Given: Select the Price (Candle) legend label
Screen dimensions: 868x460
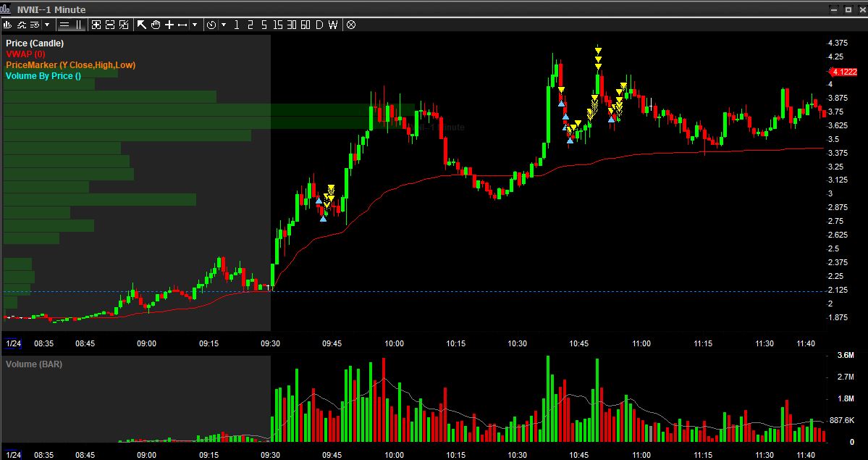Looking at the screenshot, I should tap(35, 43).
